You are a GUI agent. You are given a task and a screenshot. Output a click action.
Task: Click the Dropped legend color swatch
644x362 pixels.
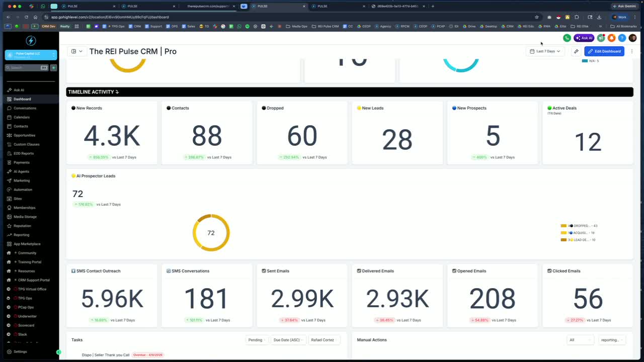click(563, 226)
